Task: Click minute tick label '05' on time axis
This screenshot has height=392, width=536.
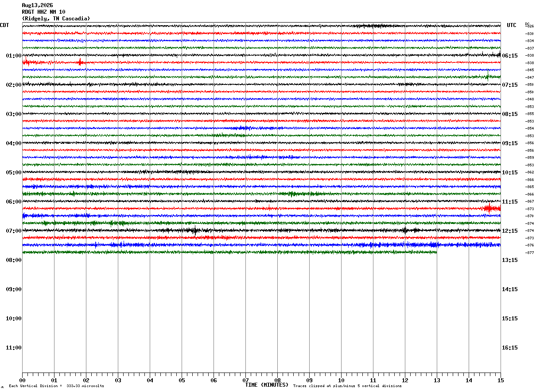Action: coord(182,380)
